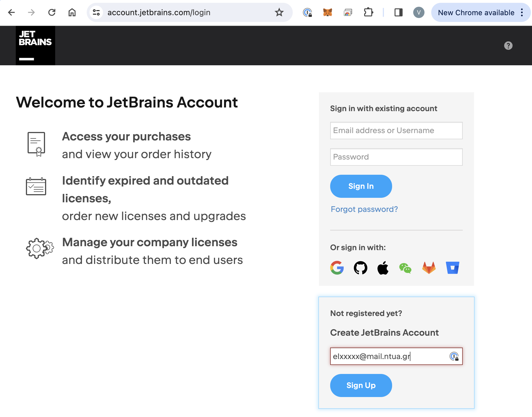Screen dimensions: 532x417
Task: Sign in with GitHub icon
Action: (360, 268)
